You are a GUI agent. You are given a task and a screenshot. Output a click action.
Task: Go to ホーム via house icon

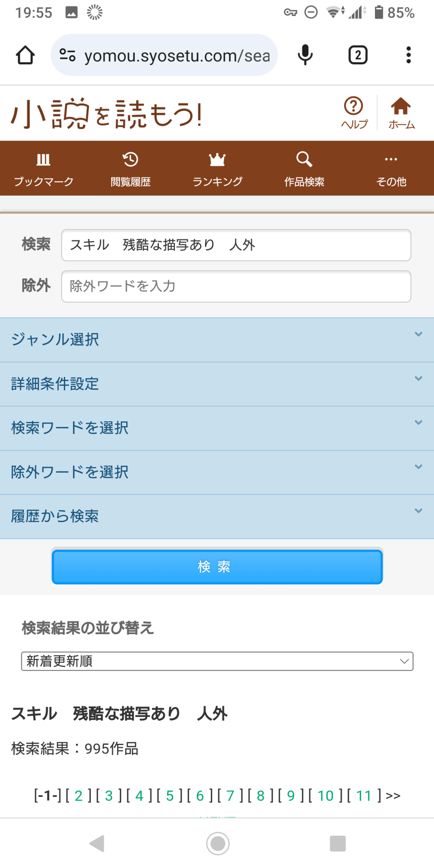pyautogui.click(x=401, y=113)
